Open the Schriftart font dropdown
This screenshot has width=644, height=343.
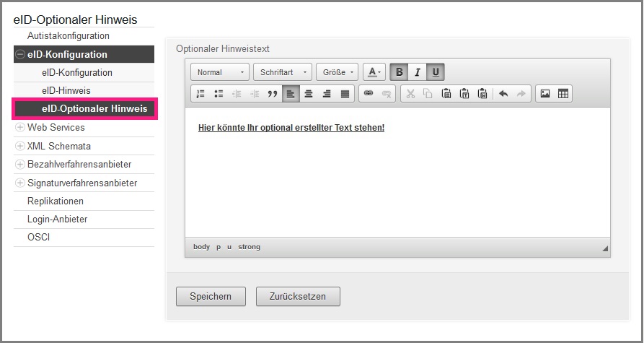282,72
